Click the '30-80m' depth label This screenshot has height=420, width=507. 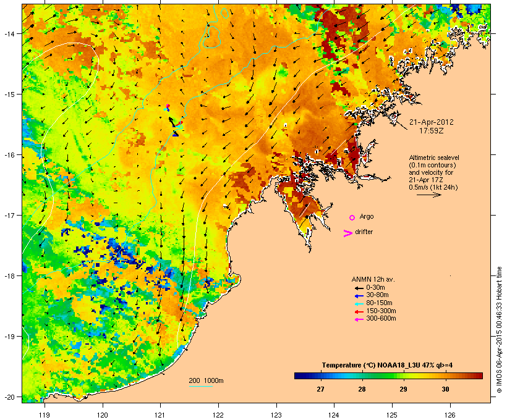tap(377, 295)
